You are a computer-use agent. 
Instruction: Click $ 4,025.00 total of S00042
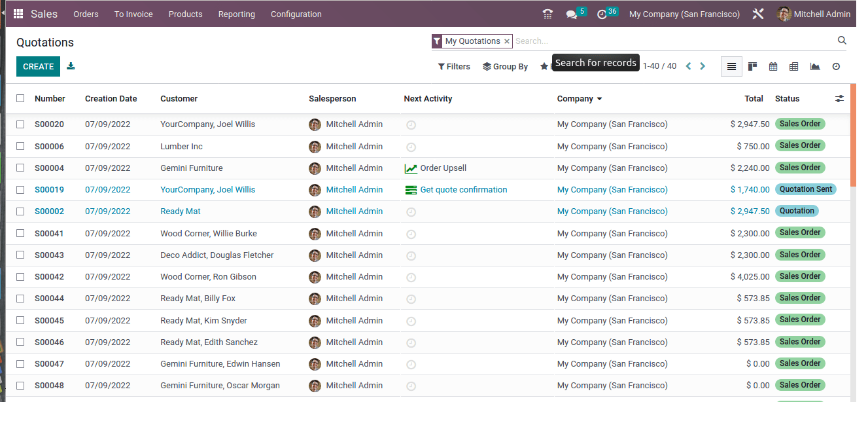750,277
